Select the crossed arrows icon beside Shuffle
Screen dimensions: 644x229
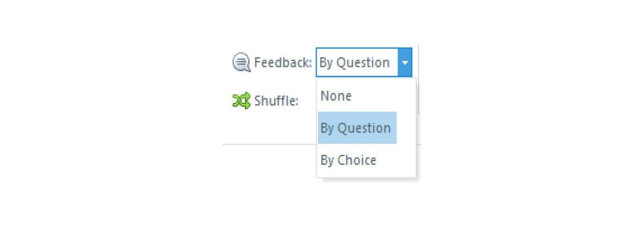pos(241,100)
